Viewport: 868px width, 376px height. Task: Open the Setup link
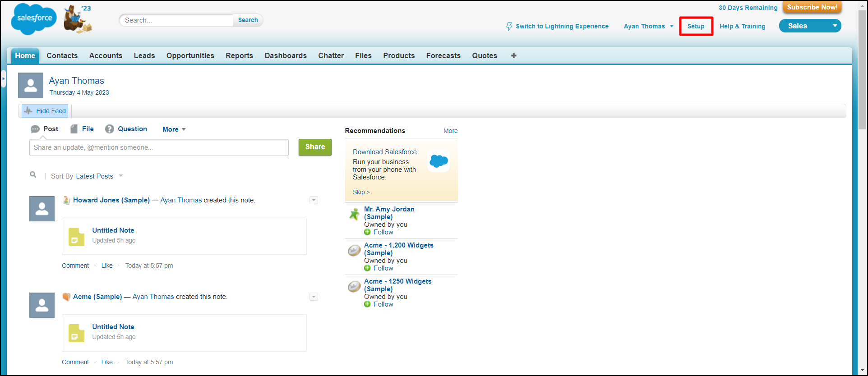(x=696, y=26)
